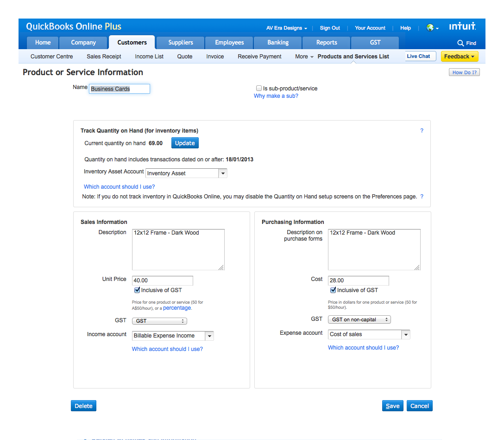Image resolution: width=504 pixels, height=440 pixels.
Task: Click the How Do I? button
Action: tap(465, 72)
